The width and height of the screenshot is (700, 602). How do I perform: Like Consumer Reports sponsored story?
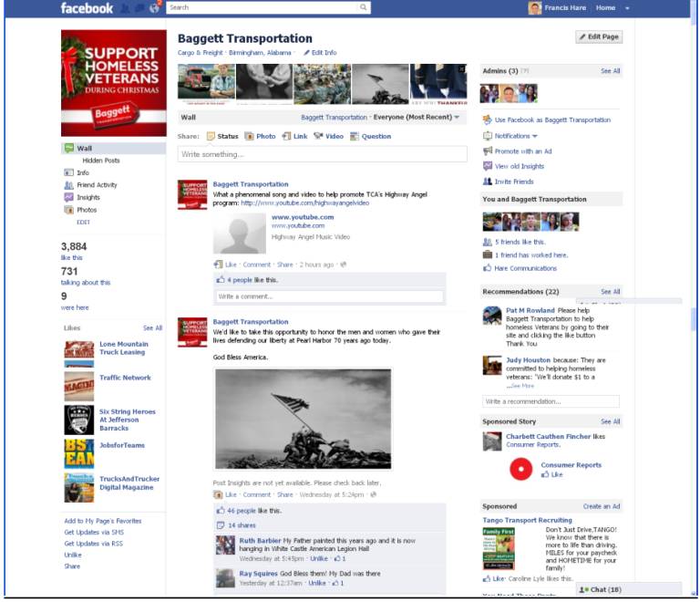(x=552, y=474)
